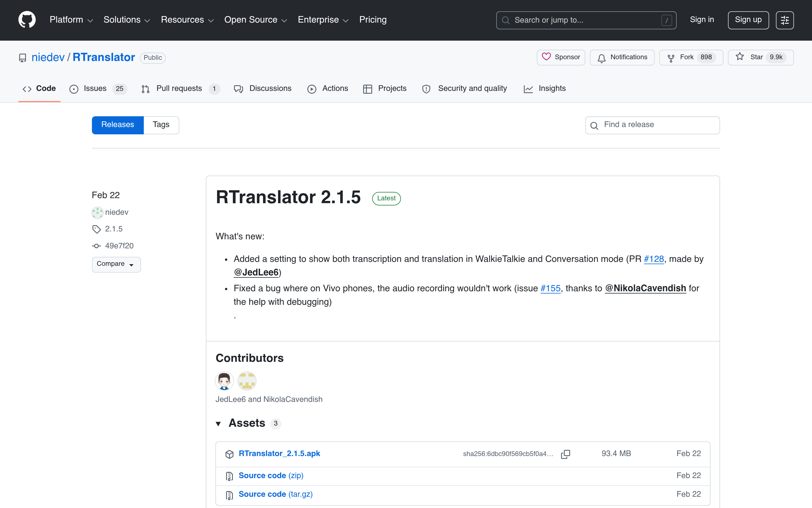Open the Compare dropdown
This screenshot has height=508, width=812.
(x=116, y=264)
